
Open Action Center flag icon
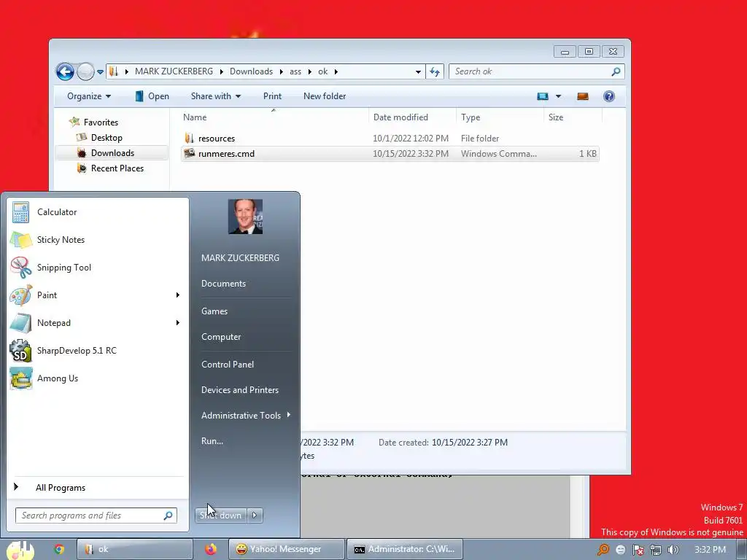pyautogui.click(x=638, y=550)
